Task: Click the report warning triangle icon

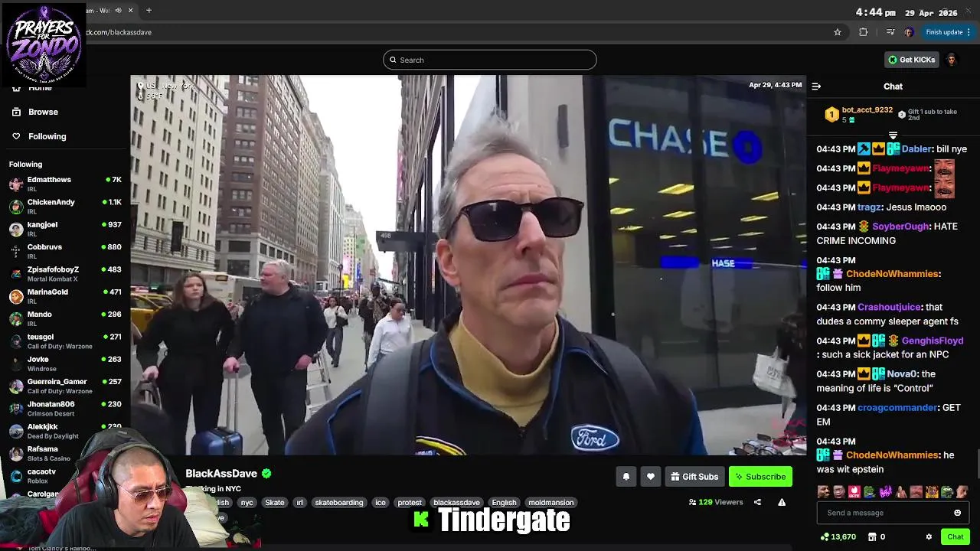Action: point(782,502)
